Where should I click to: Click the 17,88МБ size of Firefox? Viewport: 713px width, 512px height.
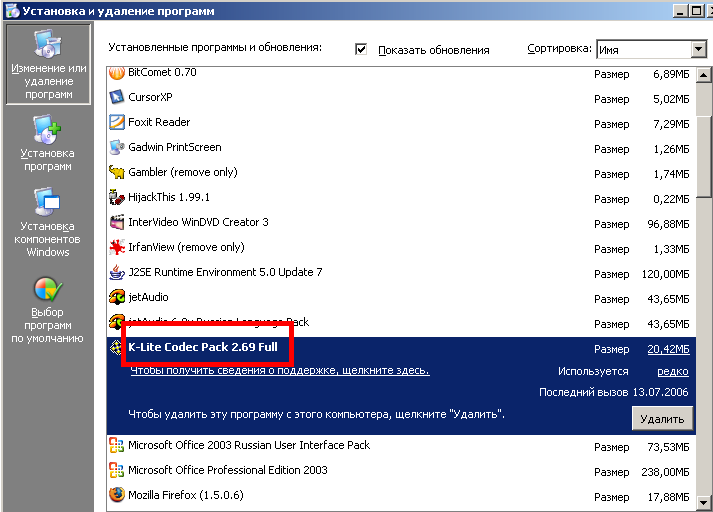(x=668, y=497)
